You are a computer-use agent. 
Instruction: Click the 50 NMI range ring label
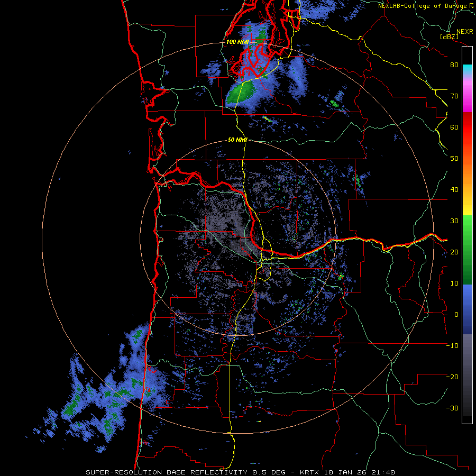pyautogui.click(x=237, y=140)
